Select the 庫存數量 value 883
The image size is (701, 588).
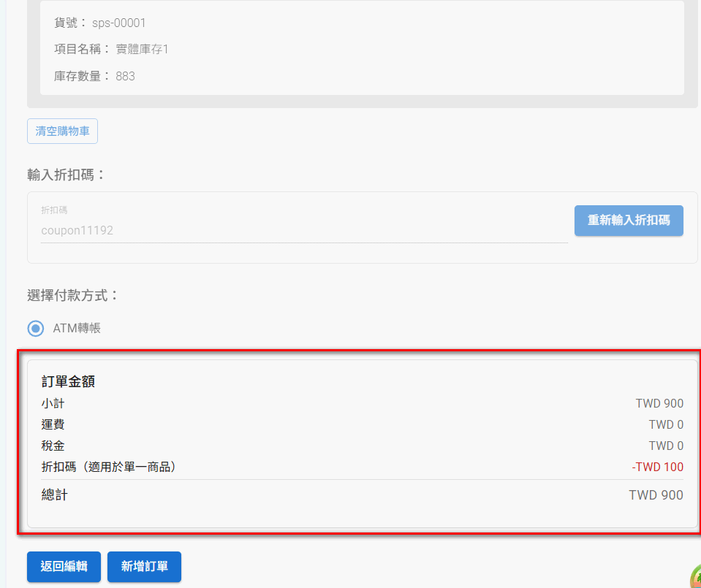click(x=125, y=77)
